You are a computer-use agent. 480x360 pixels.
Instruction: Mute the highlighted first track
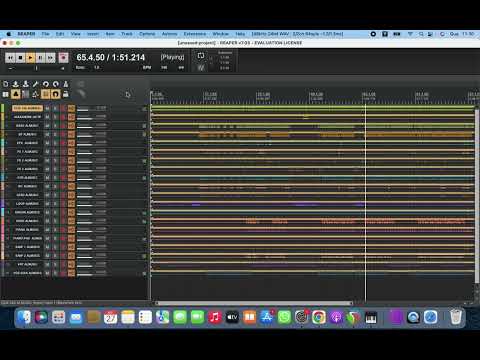tap(47, 108)
